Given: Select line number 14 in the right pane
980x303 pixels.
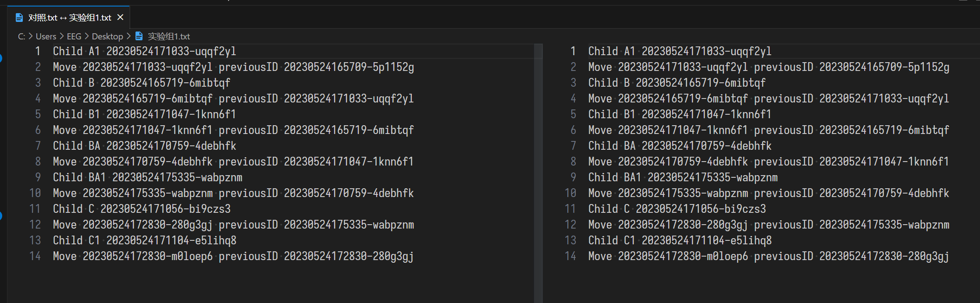Looking at the screenshot, I should click(570, 256).
